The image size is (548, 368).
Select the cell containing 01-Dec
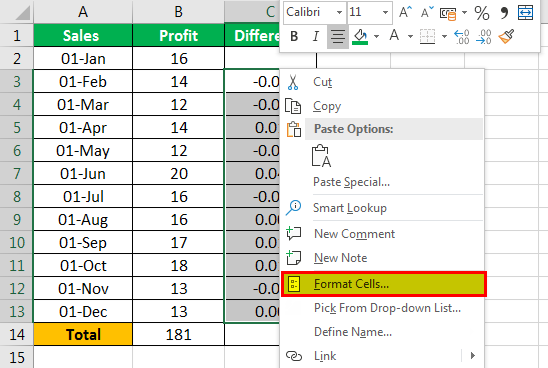(83, 312)
